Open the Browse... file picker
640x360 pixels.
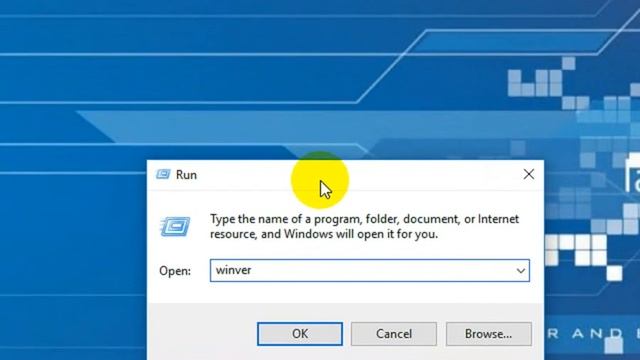pos(489,334)
